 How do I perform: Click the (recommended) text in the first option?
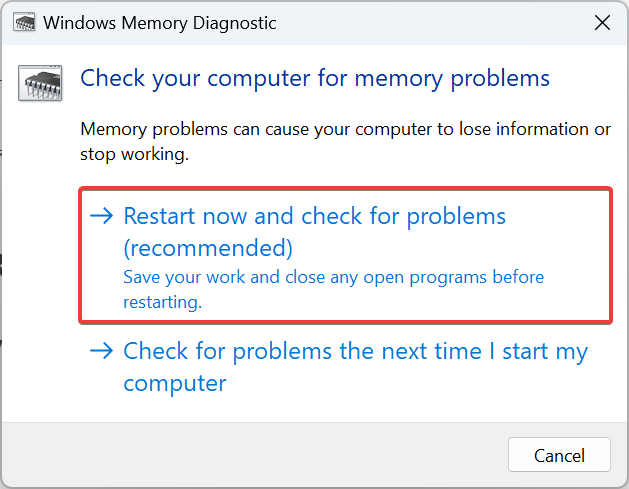click(208, 247)
